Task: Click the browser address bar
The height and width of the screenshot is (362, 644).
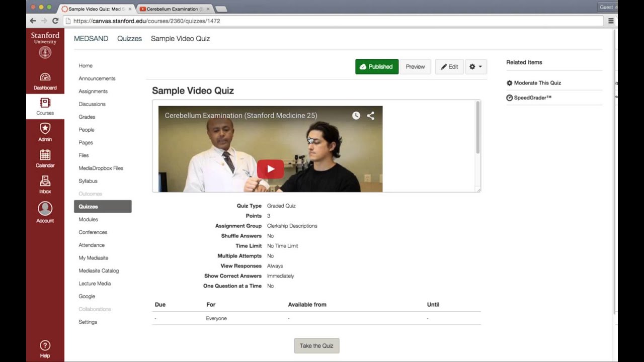Action: pyautogui.click(x=334, y=21)
